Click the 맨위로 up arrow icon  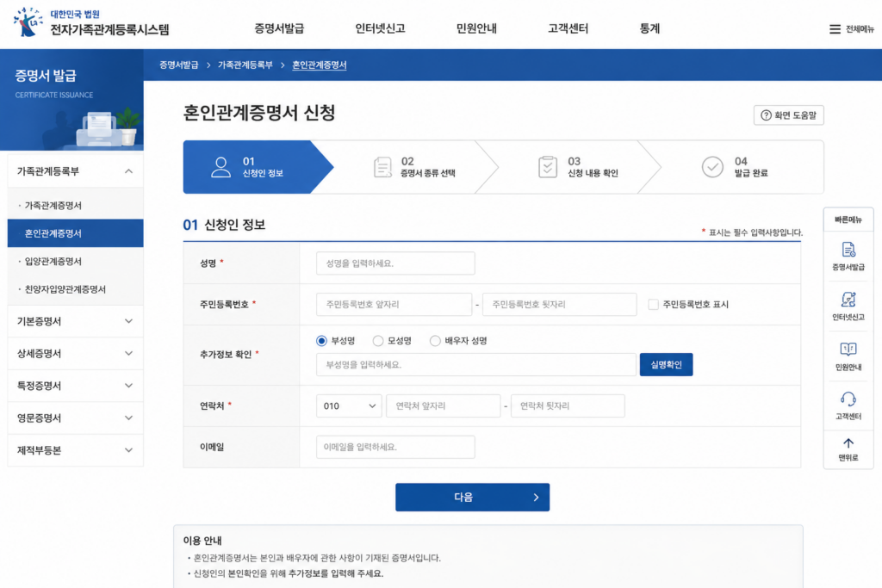point(848,443)
